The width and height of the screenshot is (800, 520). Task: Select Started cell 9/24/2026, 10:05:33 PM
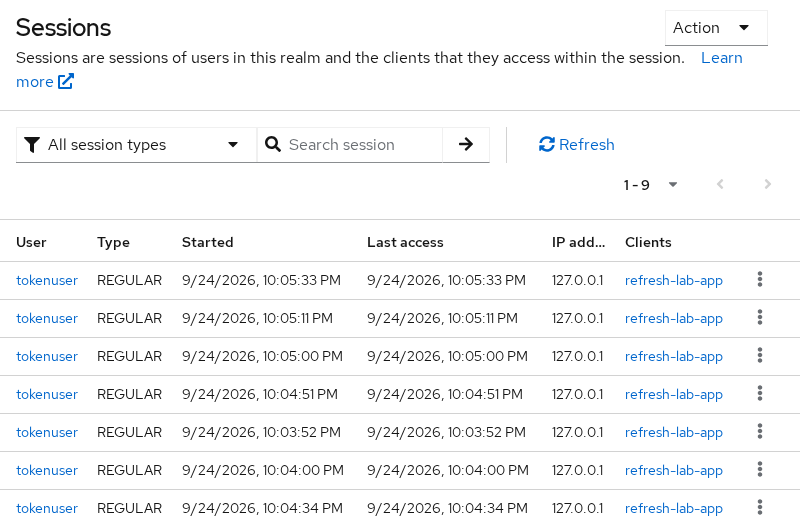point(261,280)
